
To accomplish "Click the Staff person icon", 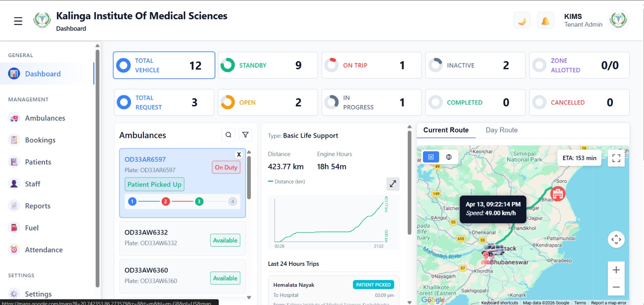I will click(14, 183).
